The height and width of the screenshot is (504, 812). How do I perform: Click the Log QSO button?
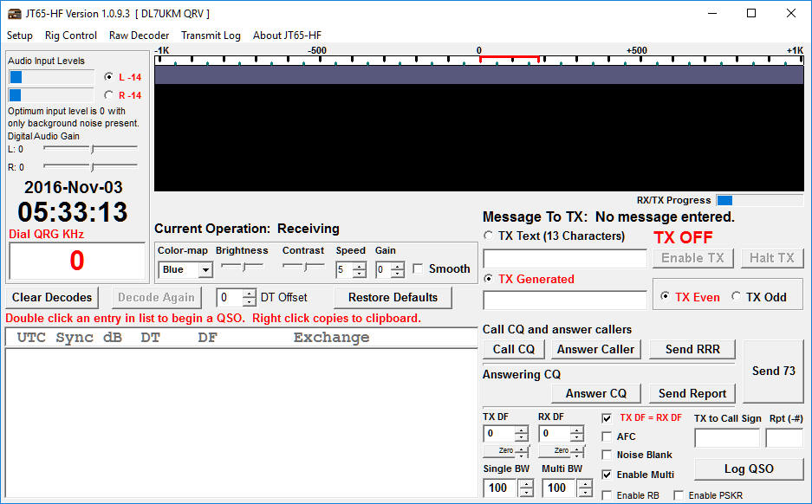[749, 468]
